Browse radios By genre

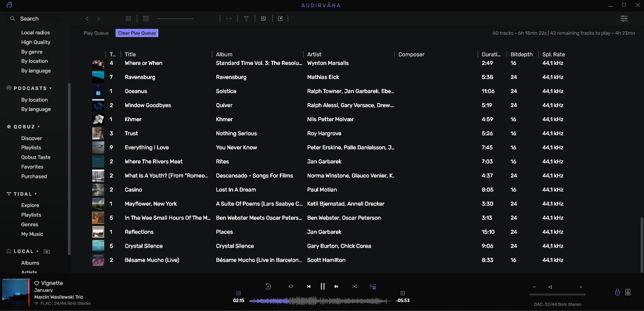[x=32, y=52]
